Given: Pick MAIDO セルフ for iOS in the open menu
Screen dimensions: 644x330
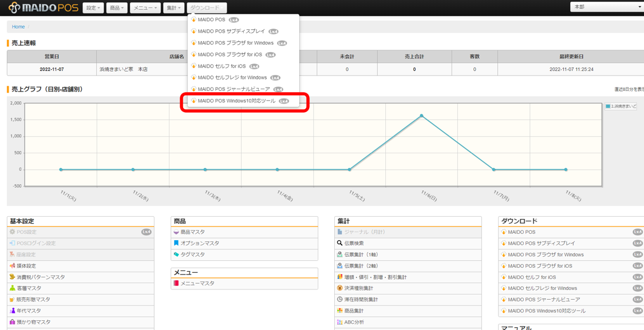Looking at the screenshot, I should coord(243,66).
